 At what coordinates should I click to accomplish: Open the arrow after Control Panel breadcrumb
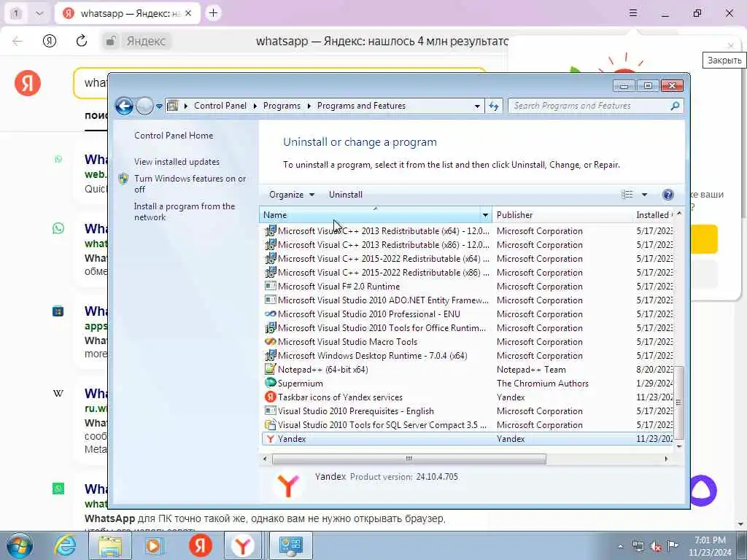click(x=255, y=106)
